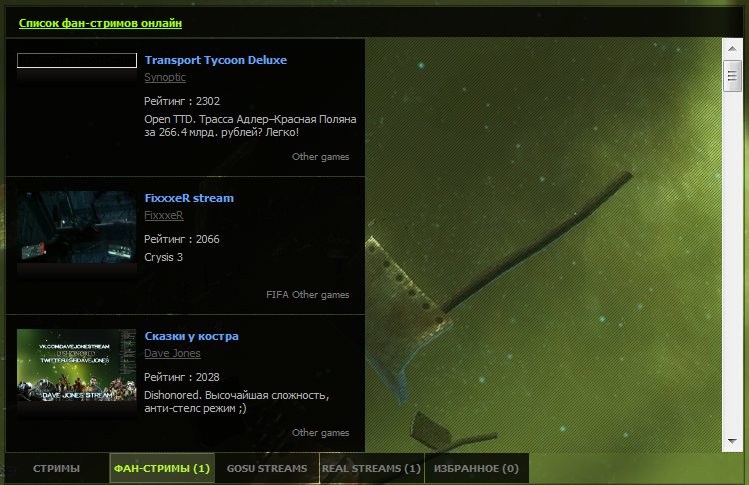Open the Список фан-стримов онлайн heading link

[x=100, y=23]
